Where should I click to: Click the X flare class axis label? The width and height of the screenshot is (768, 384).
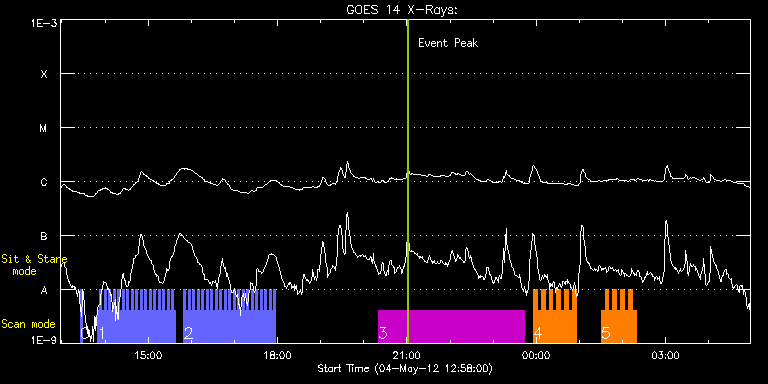(x=44, y=74)
